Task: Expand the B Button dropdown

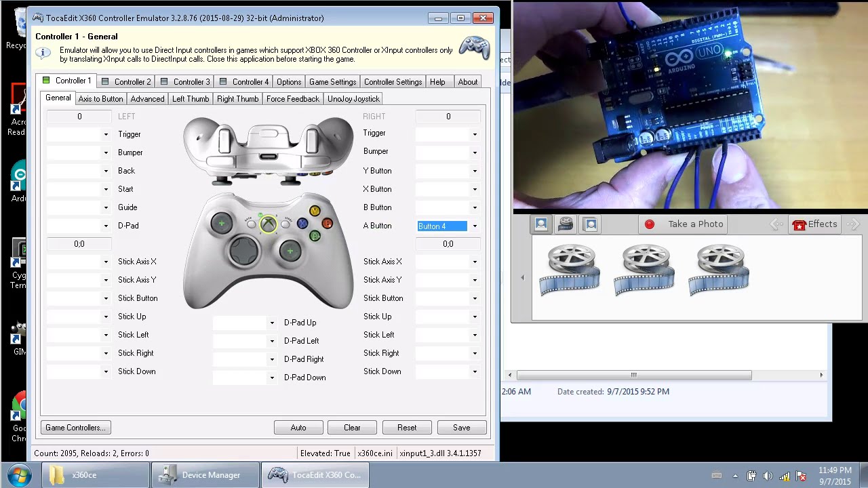Action: click(x=475, y=208)
